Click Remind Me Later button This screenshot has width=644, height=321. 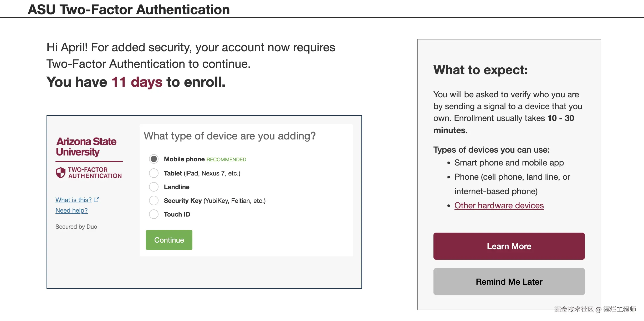click(509, 282)
